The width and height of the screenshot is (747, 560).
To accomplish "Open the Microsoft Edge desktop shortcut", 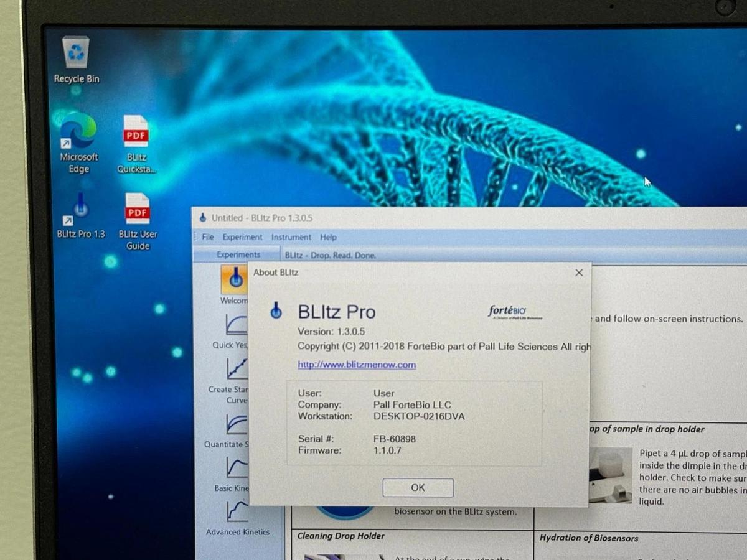I will [78, 142].
